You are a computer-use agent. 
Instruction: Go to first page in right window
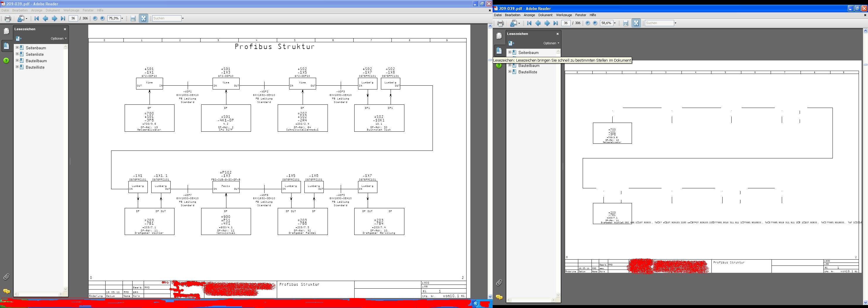529,23
